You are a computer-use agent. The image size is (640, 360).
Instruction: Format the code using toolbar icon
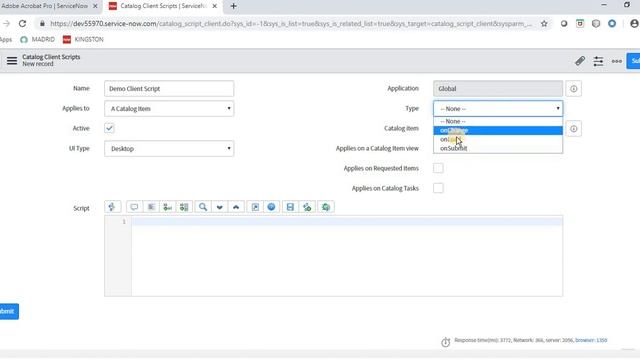coord(151,207)
